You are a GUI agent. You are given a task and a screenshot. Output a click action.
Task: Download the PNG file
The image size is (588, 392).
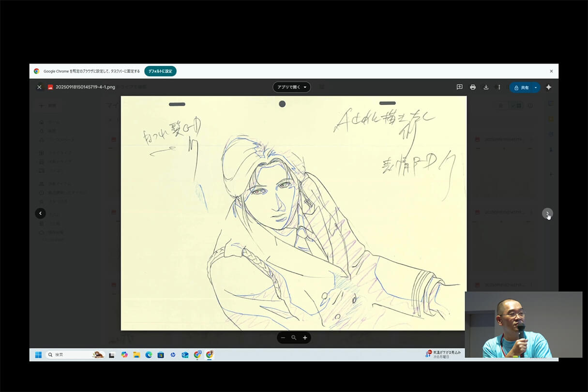tap(486, 87)
